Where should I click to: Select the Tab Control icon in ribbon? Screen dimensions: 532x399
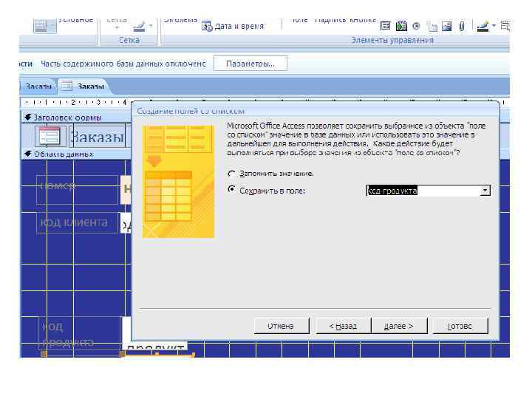point(432,27)
